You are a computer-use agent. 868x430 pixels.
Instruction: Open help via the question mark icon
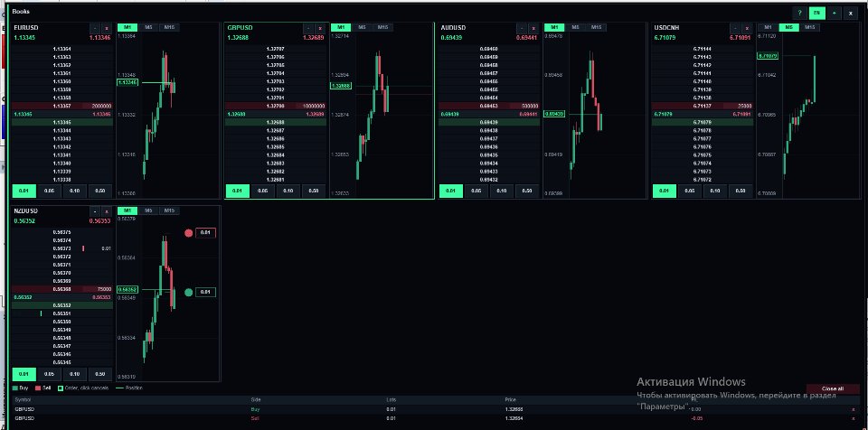tap(798, 14)
